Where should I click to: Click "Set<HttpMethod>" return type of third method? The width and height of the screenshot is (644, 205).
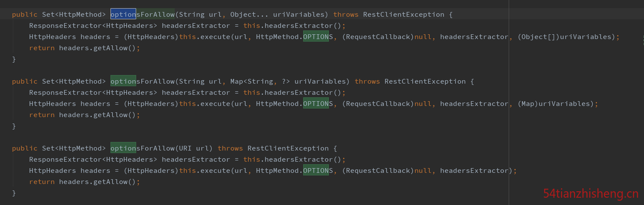(x=74, y=148)
